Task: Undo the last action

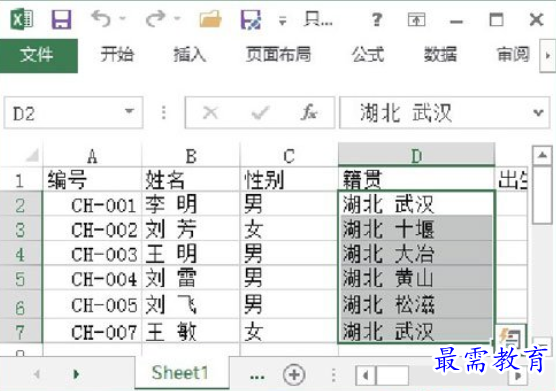Action: pos(101,18)
